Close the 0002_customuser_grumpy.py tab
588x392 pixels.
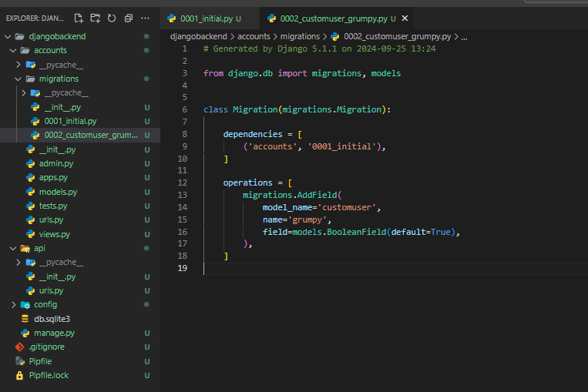click(x=405, y=18)
